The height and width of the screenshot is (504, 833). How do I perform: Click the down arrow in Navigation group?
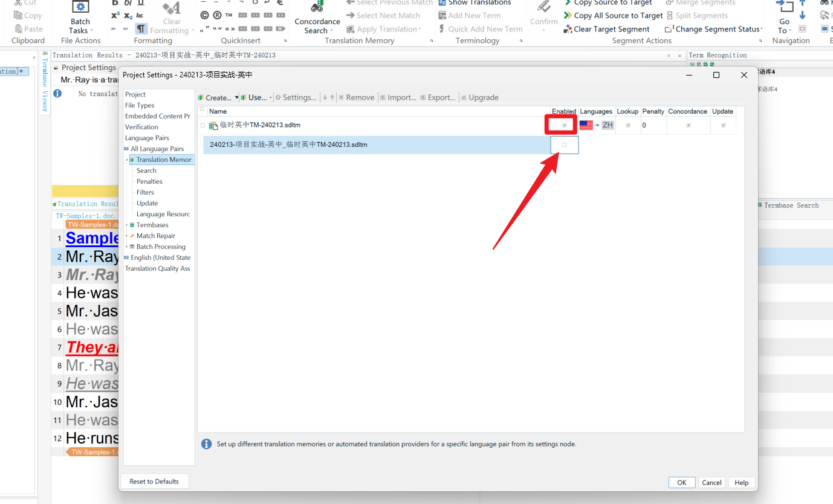(803, 15)
